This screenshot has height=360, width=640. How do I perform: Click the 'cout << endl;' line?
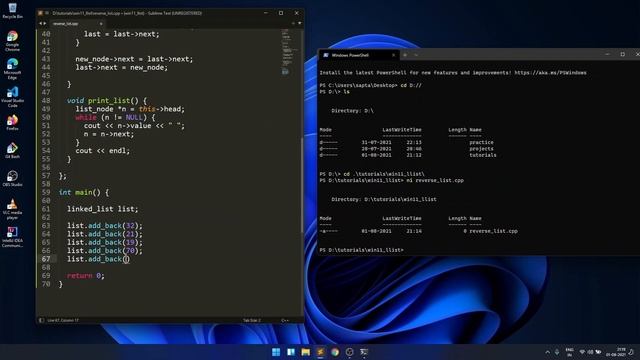click(102, 151)
